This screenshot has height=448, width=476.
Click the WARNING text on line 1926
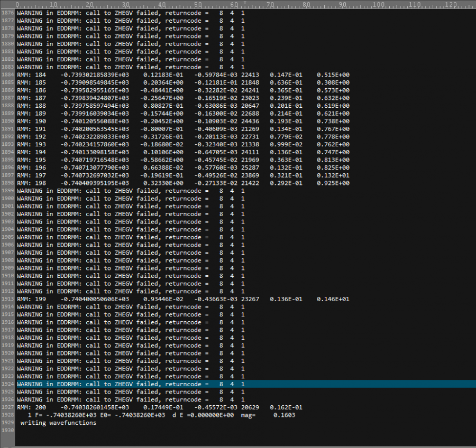point(131,399)
